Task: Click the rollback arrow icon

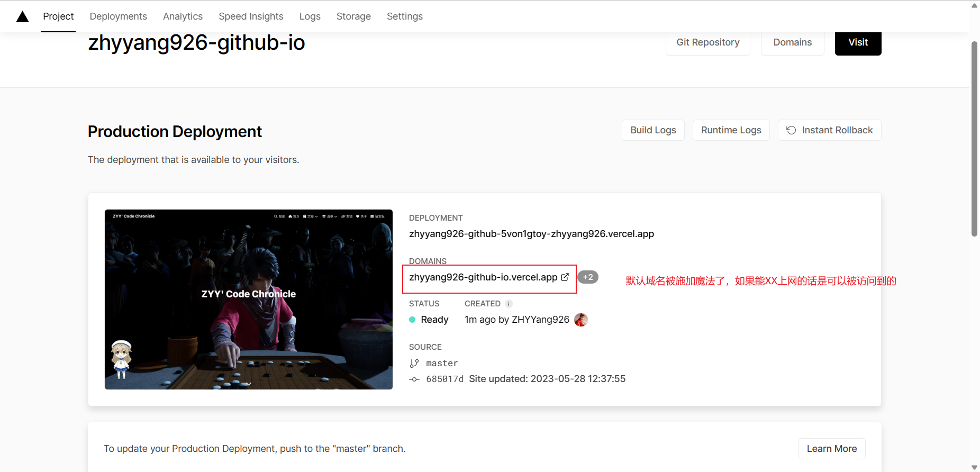Action: 791,130
